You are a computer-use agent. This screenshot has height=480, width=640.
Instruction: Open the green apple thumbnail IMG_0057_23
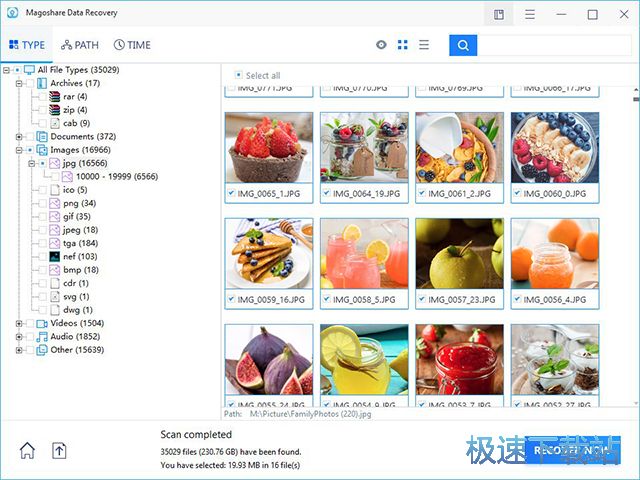(460, 253)
